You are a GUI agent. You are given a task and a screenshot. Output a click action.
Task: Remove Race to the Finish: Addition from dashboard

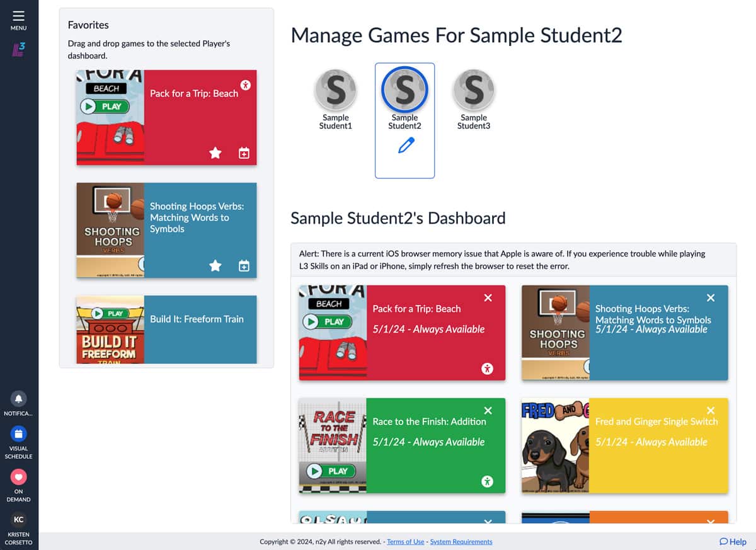[488, 411]
